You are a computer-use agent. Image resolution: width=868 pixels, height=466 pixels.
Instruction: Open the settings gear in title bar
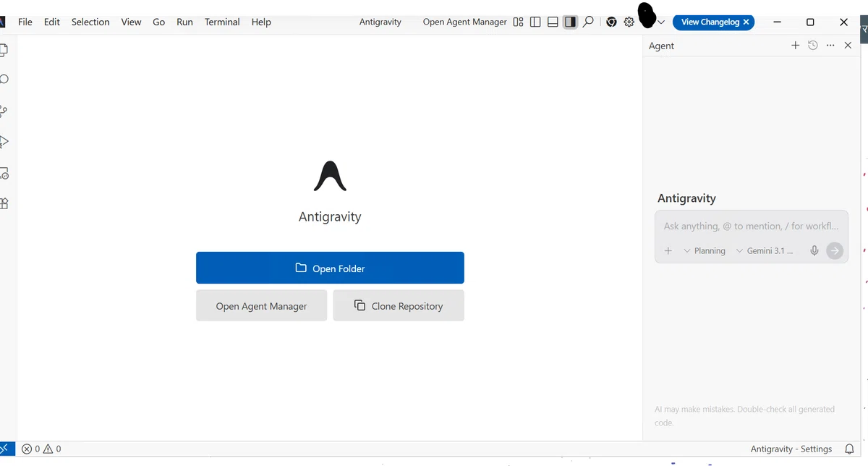click(629, 22)
